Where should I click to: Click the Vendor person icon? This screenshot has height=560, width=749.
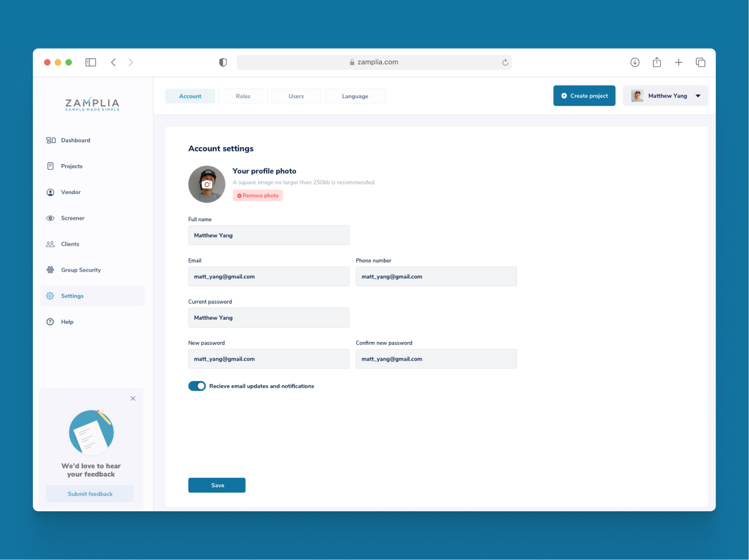point(50,192)
